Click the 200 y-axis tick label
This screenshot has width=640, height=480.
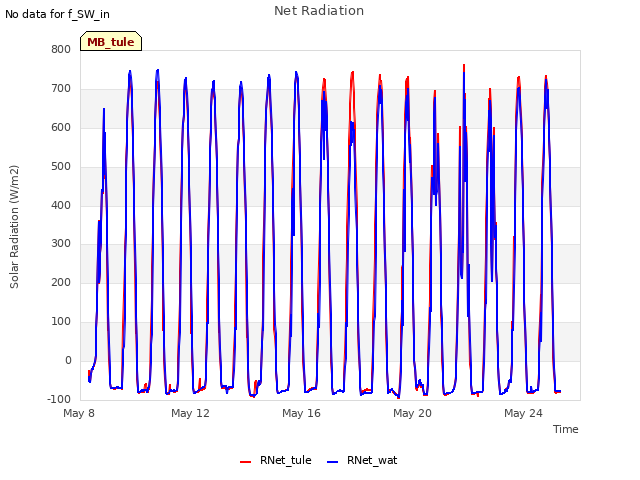point(61,282)
